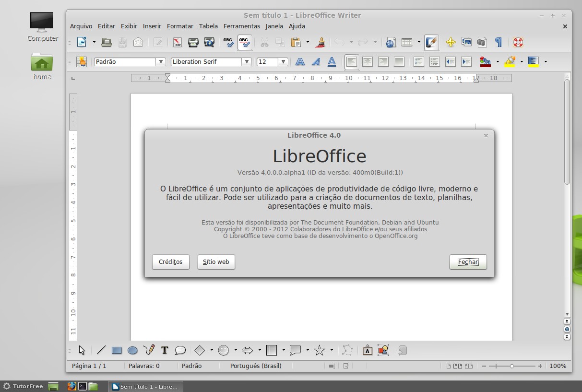Screen dimensions: 582x392
Task: Launch Firefox from the taskbar
Action: pyautogui.click(x=71, y=386)
